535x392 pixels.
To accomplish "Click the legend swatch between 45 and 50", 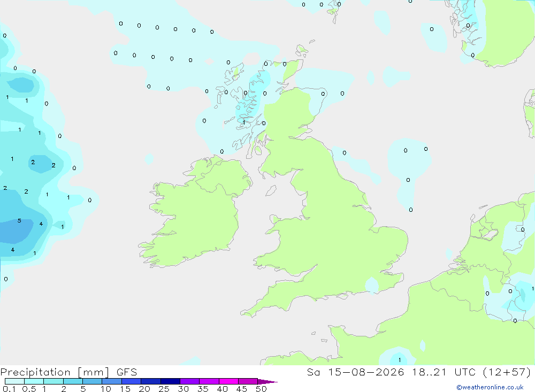I will (248, 381).
